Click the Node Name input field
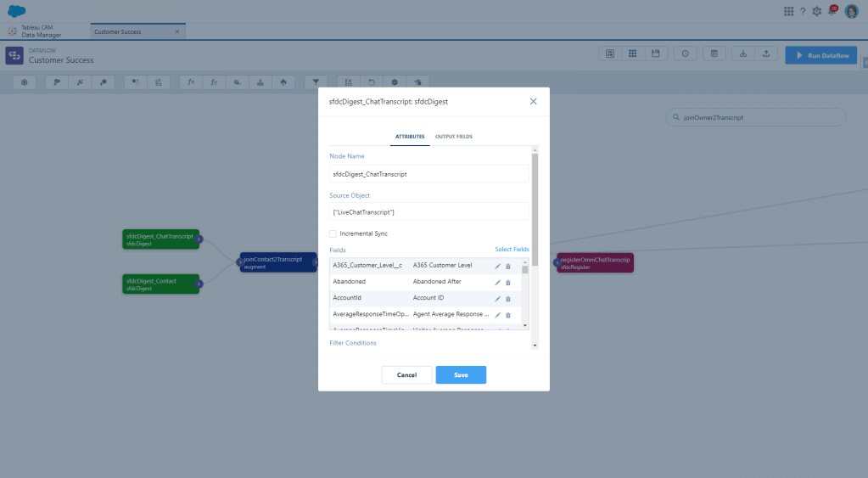Viewport: 868px width, 478px height. pos(428,174)
